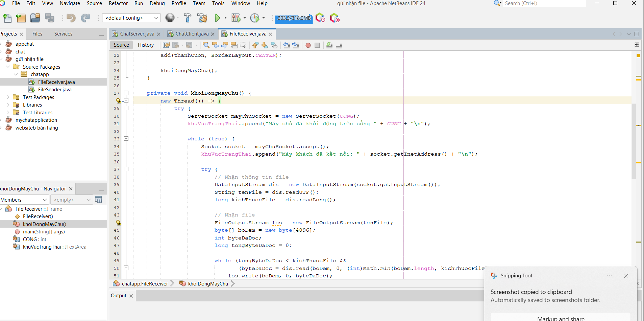Click the Undo arrow icon
The width and height of the screenshot is (644, 321).
(x=71, y=18)
